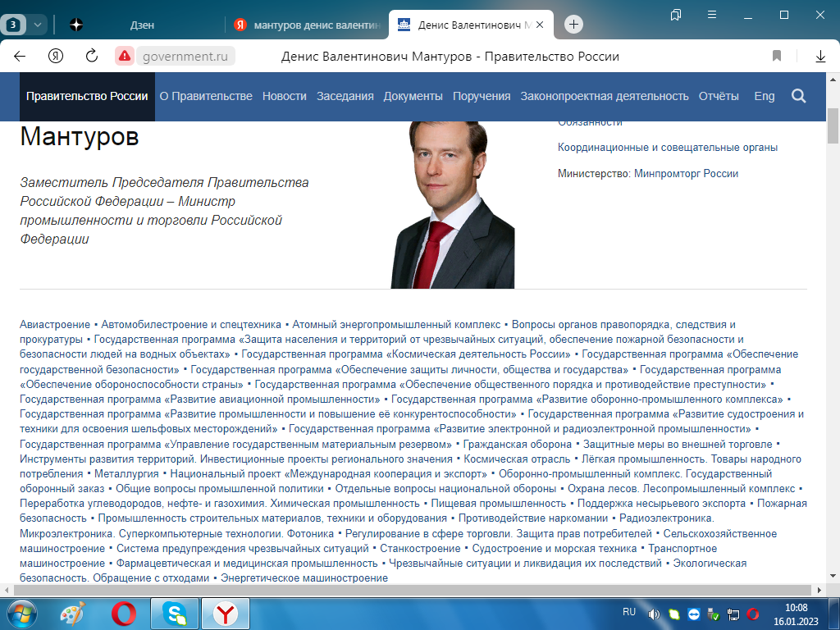
Task: Open the RU keyboard layout switcher
Action: tap(628, 612)
